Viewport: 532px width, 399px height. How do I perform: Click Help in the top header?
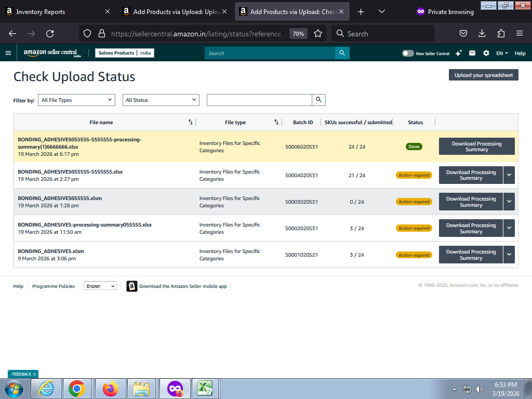[x=520, y=54]
